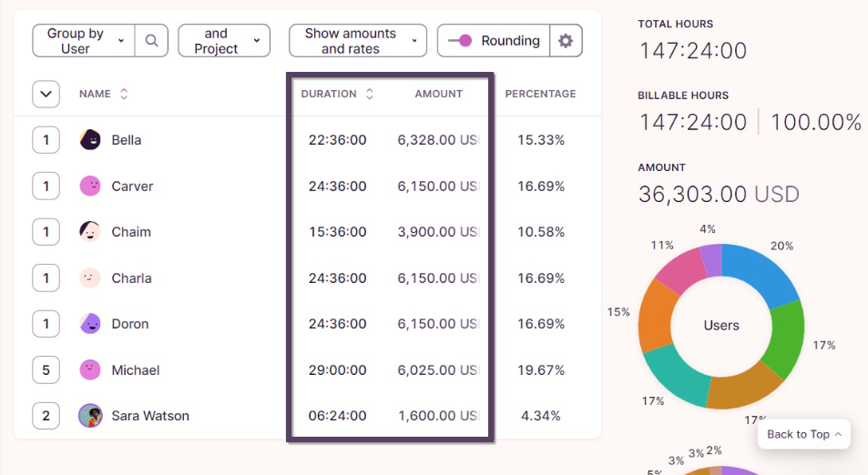
Task: Click Bella's avatar icon
Action: tap(90, 140)
